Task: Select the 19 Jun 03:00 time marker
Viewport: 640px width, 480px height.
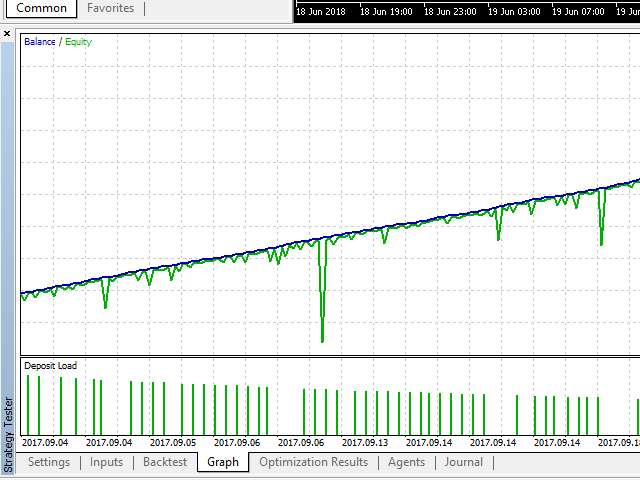Action: click(514, 12)
